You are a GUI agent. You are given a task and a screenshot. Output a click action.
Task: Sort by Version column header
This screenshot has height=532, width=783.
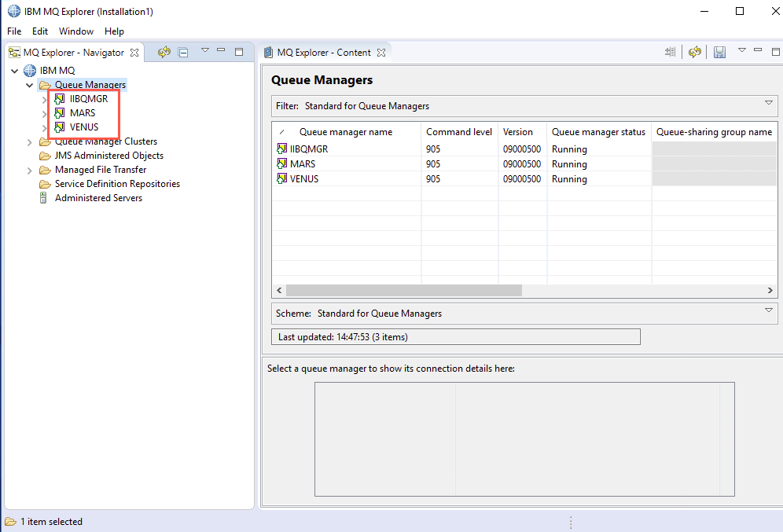(x=523, y=132)
